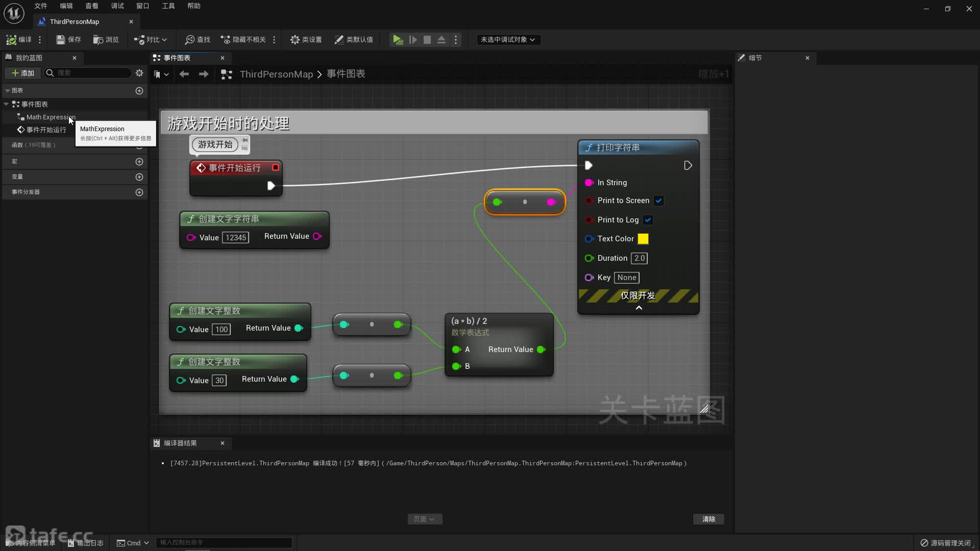
Task: Open the 调试 menu
Action: tap(117, 6)
